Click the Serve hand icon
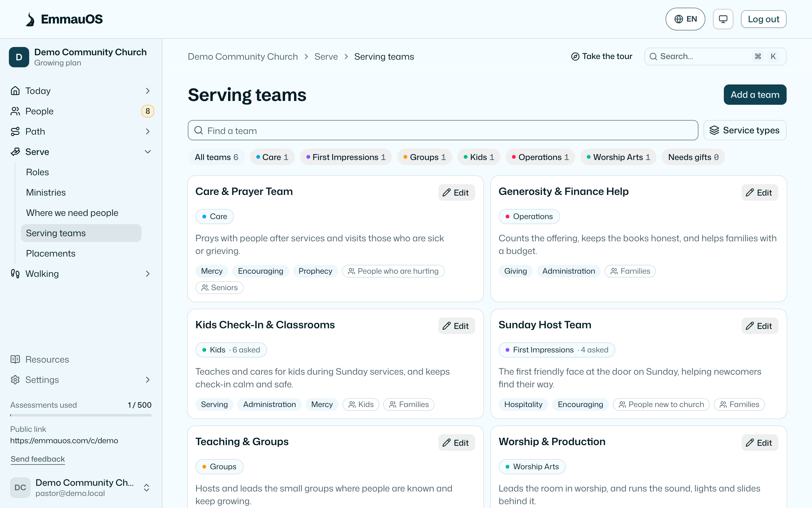Image resolution: width=812 pixels, height=508 pixels. click(x=15, y=152)
